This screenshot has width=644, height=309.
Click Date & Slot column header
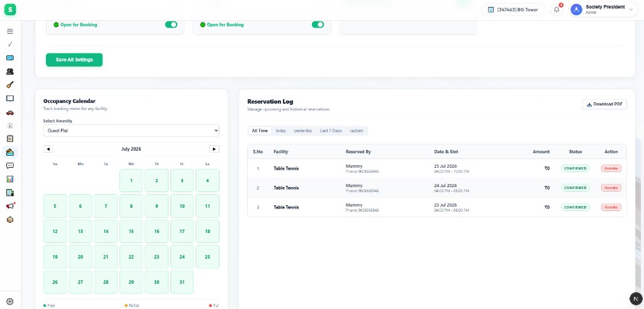pyautogui.click(x=446, y=152)
